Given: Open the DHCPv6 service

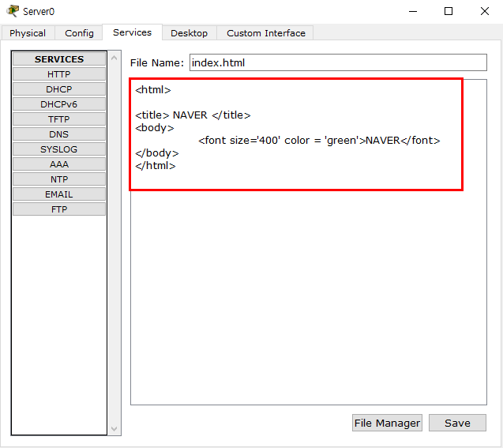Looking at the screenshot, I should pyautogui.click(x=59, y=104).
